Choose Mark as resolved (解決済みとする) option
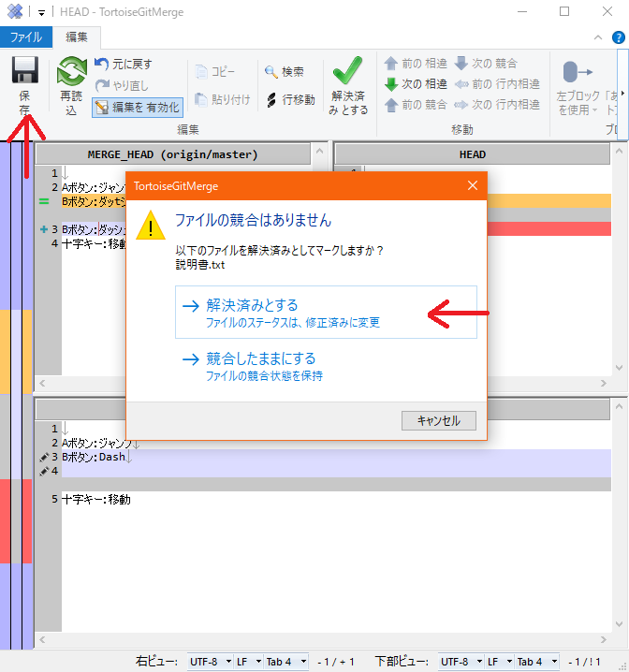 click(x=326, y=312)
